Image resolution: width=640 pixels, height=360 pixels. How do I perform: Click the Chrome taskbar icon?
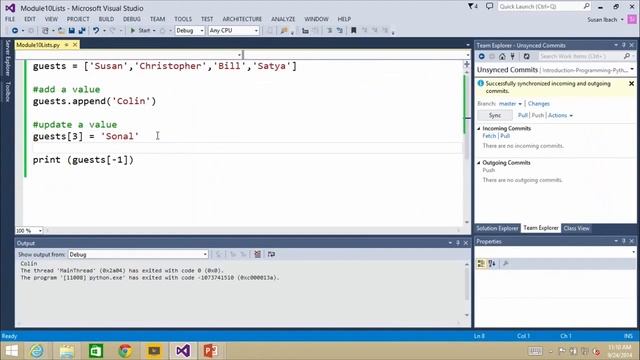click(x=125, y=351)
